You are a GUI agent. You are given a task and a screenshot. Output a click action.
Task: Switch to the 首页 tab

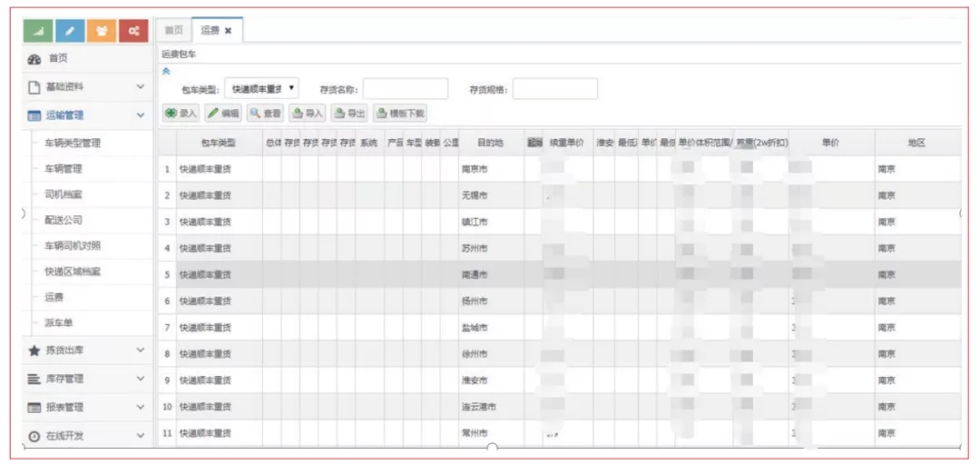(x=173, y=31)
